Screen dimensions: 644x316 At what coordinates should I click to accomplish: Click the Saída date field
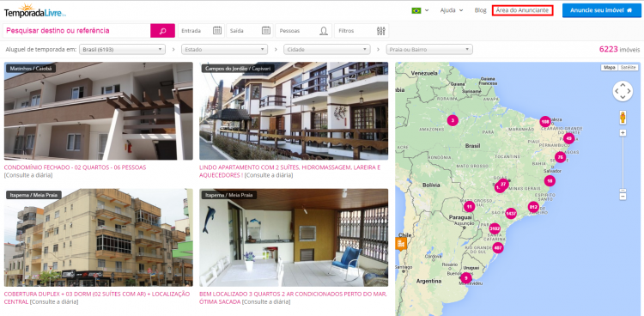pos(250,31)
